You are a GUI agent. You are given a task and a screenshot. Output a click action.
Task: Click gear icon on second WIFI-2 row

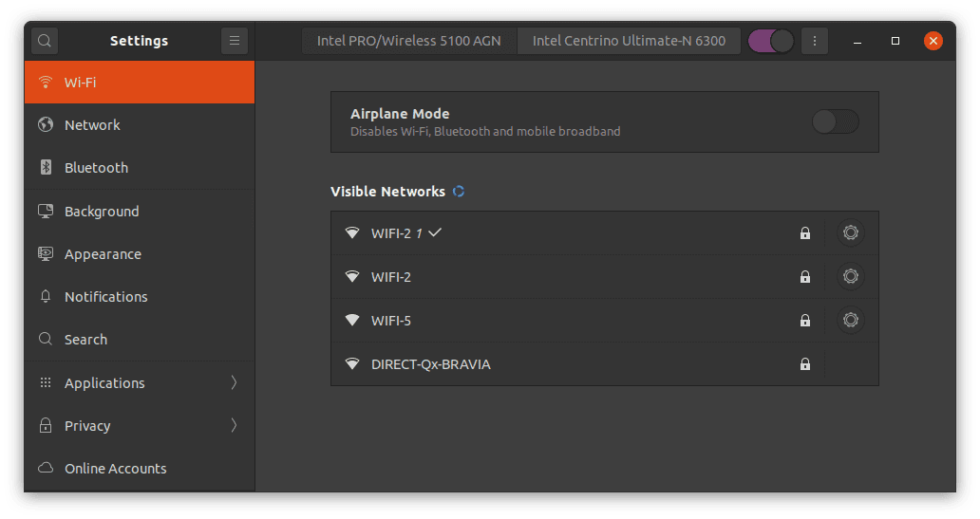click(x=851, y=277)
